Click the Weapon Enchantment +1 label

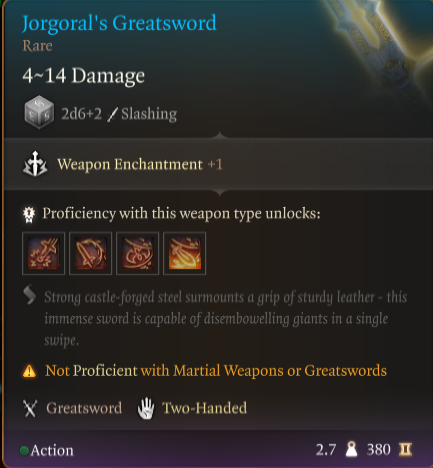pyautogui.click(x=140, y=164)
